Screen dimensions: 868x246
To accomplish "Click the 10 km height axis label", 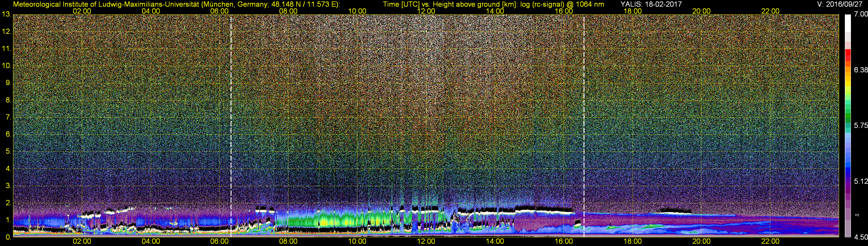I will coord(6,65).
